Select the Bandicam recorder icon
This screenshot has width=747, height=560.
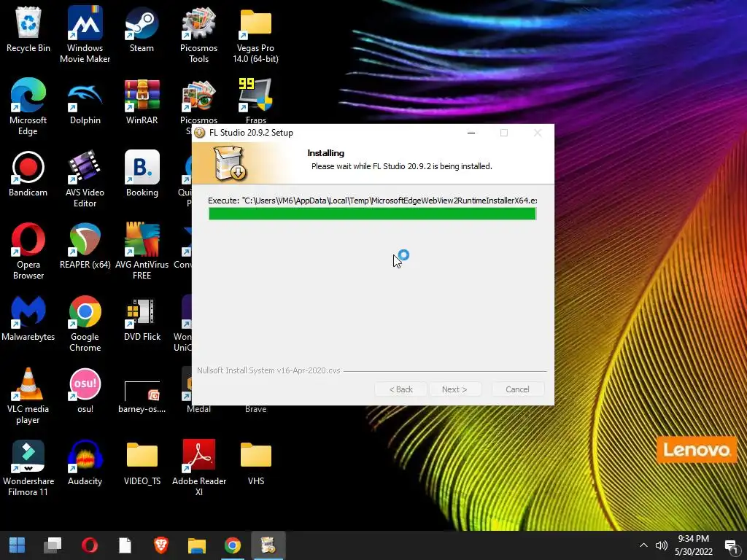(28, 174)
